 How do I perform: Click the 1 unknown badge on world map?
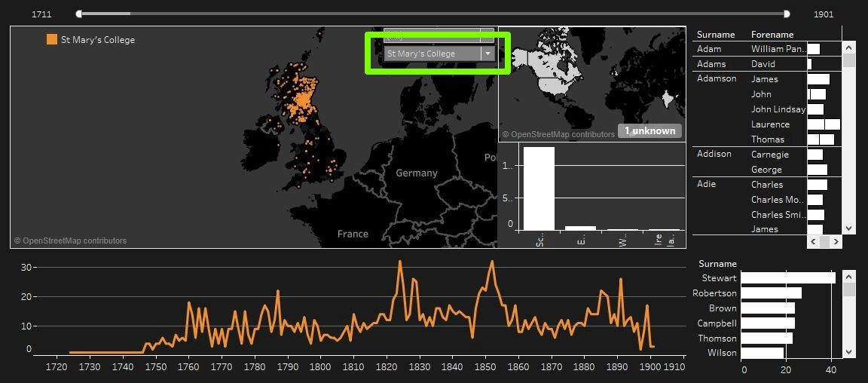(x=650, y=130)
